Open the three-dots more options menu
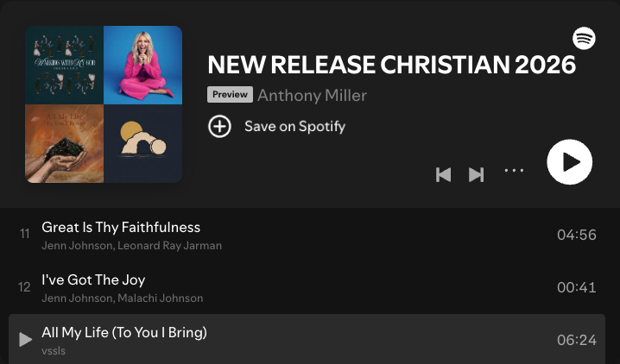Viewport: 620px width, 364px height. point(514,171)
